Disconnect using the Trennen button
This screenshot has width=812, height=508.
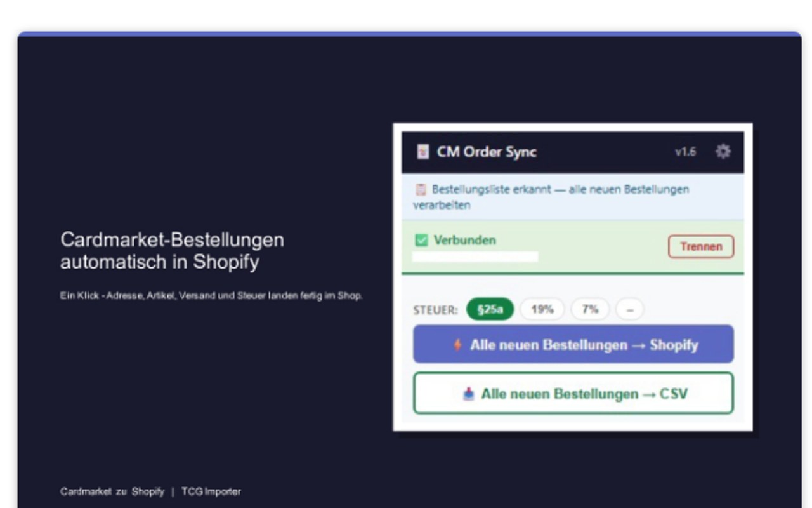pos(701,246)
